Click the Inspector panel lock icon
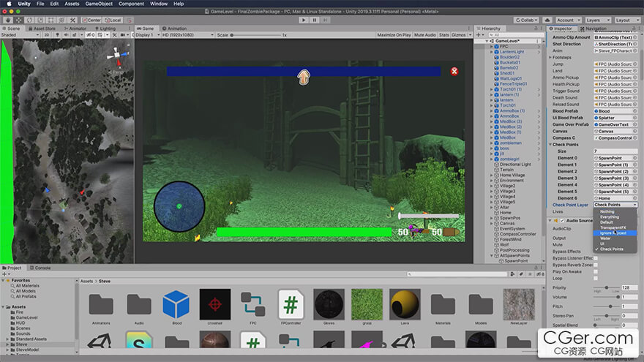The height and width of the screenshot is (362, 644). (634, 29)
